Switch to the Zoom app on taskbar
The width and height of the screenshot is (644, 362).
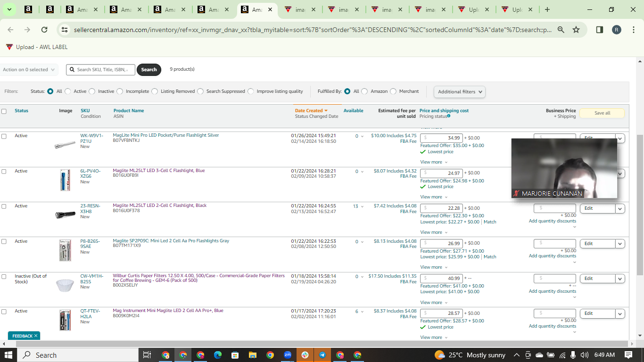tap(288, 355)
